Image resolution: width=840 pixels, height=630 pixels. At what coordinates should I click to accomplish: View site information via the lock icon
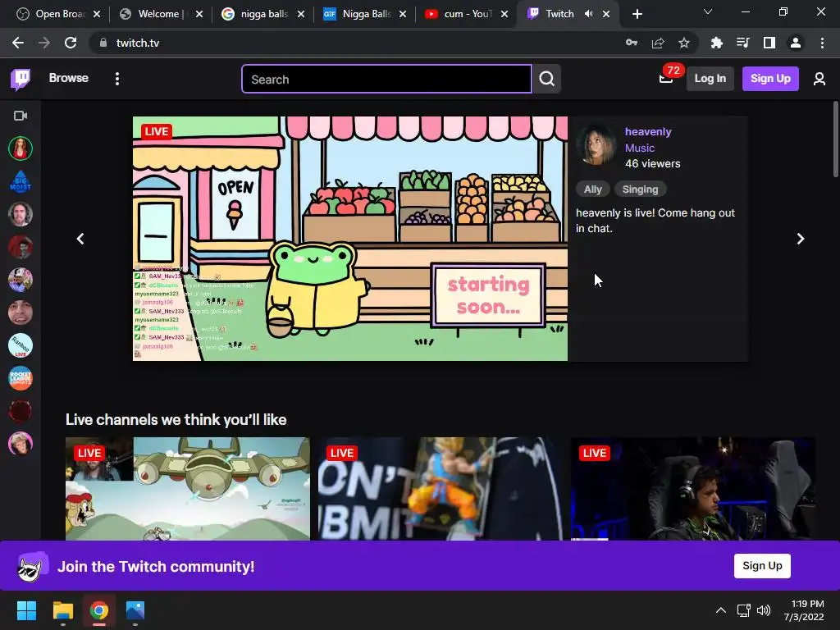(103, 43)
